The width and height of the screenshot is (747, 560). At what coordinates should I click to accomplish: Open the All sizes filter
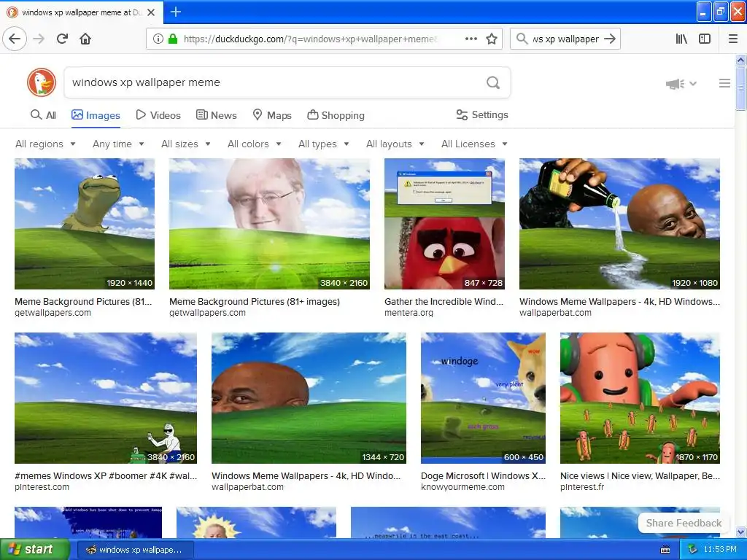[186, 144]
